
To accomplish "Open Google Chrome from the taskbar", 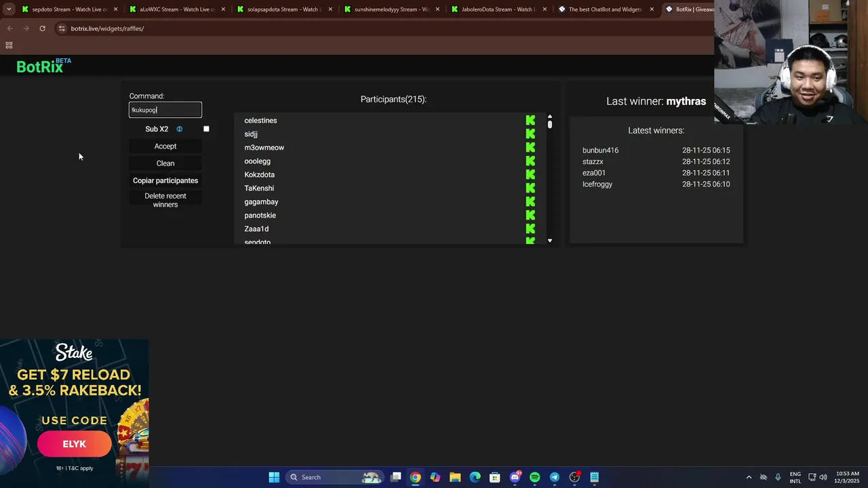I will [415, 477].
